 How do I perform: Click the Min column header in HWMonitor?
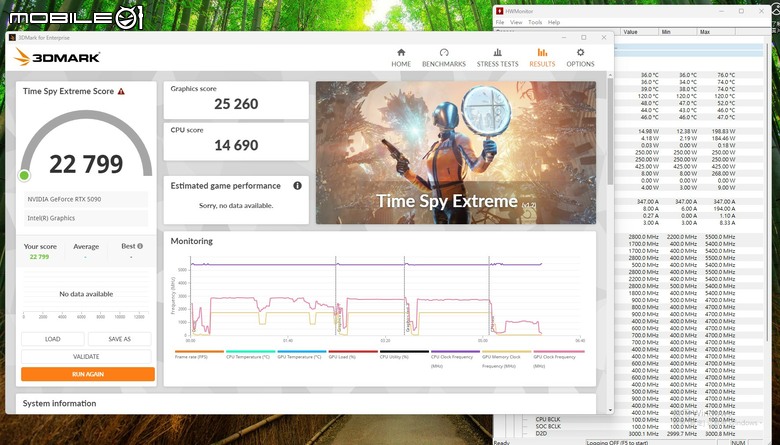[677, 32]
